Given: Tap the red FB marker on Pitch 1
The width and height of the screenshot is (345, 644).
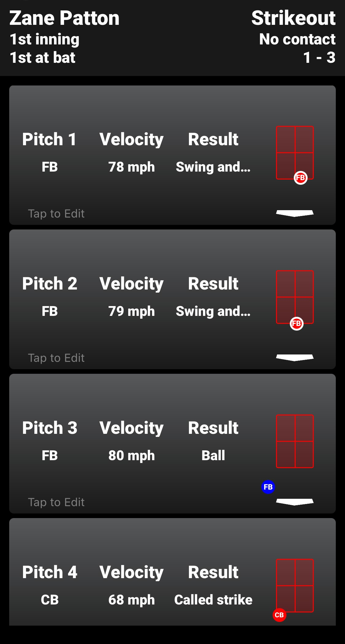Looking at the screenshot, I should (300, 178).
